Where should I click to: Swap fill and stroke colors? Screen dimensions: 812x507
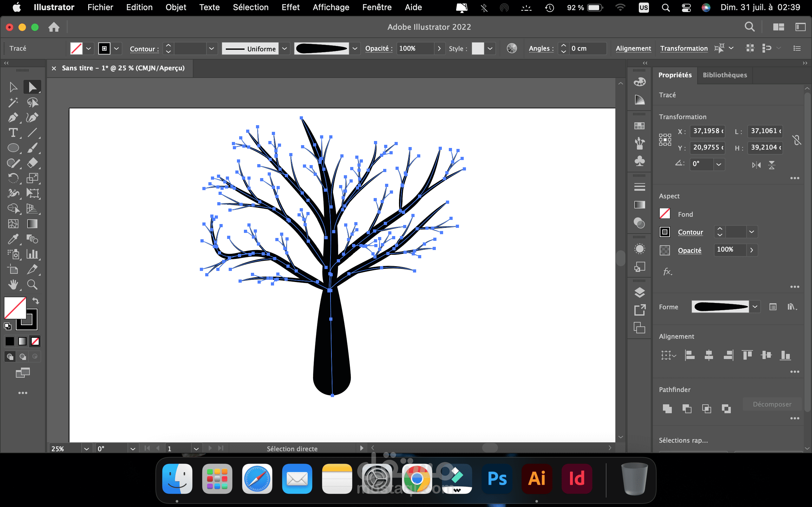[x=36, y=300]
